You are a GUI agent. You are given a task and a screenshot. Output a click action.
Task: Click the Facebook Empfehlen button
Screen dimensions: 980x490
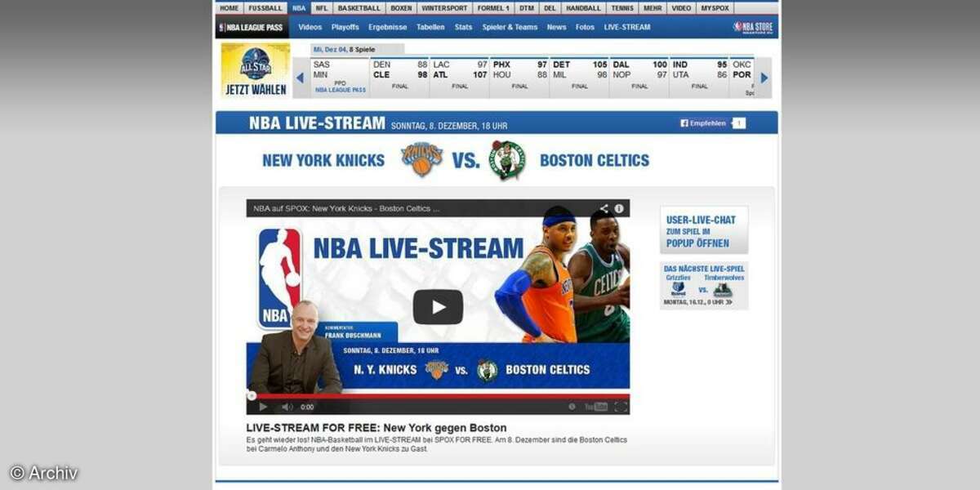click(x=703, y=123)
